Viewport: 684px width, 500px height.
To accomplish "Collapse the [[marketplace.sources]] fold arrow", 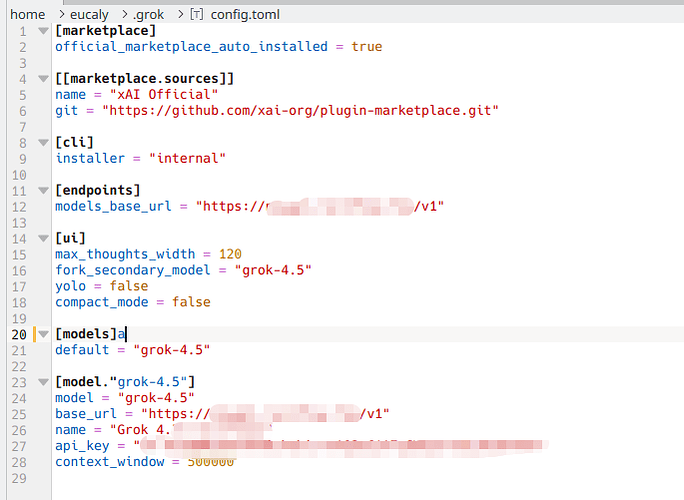I will (43, 79).
